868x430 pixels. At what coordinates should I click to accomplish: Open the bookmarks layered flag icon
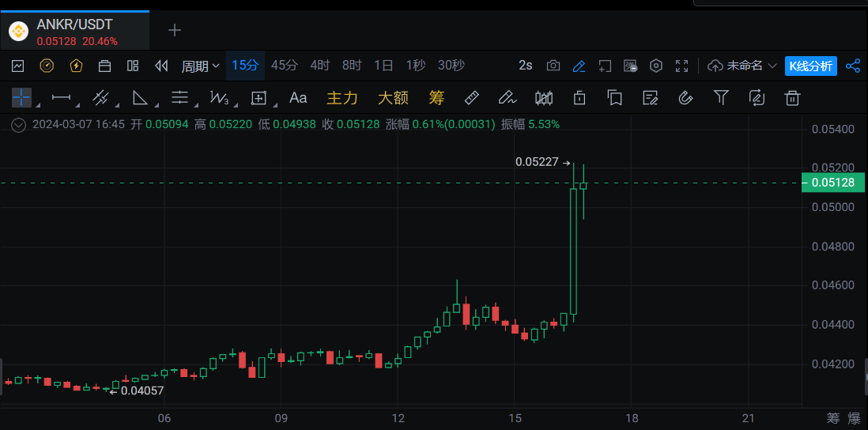tap(614, 98)
